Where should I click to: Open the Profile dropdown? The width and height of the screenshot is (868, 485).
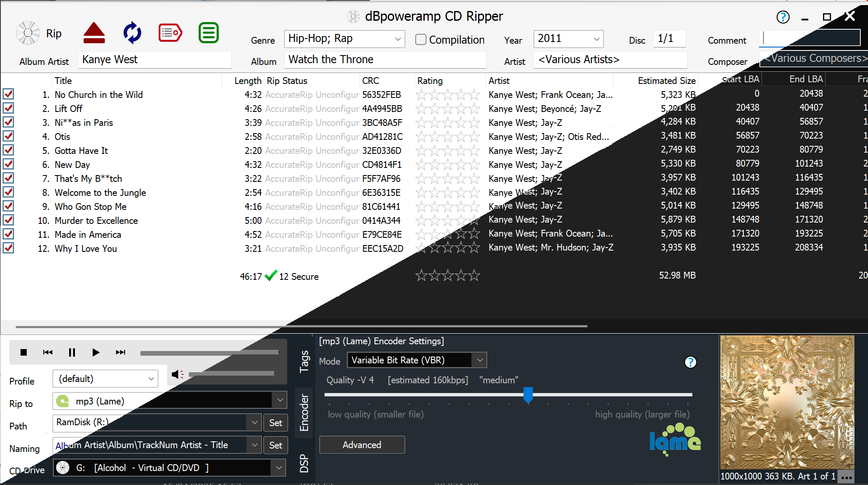pyautogui.click(x=151, y=379)
